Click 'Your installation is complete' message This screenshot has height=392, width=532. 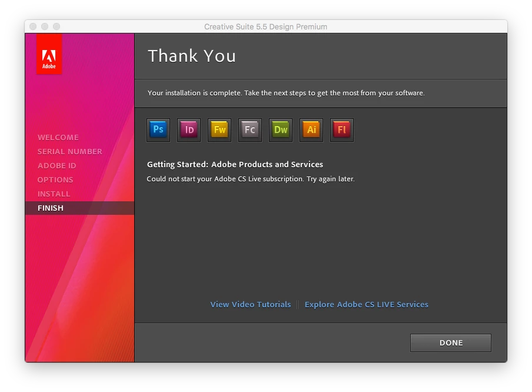pos(286,93)
